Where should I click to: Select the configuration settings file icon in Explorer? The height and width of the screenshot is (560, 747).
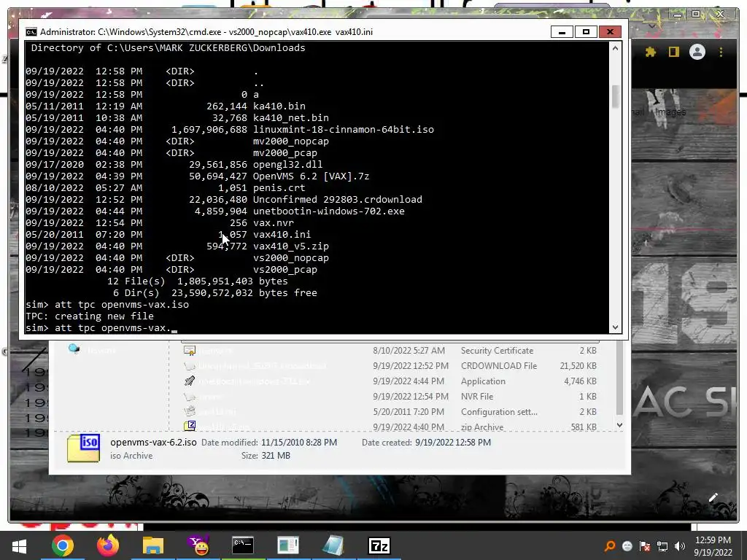[190, 411]
